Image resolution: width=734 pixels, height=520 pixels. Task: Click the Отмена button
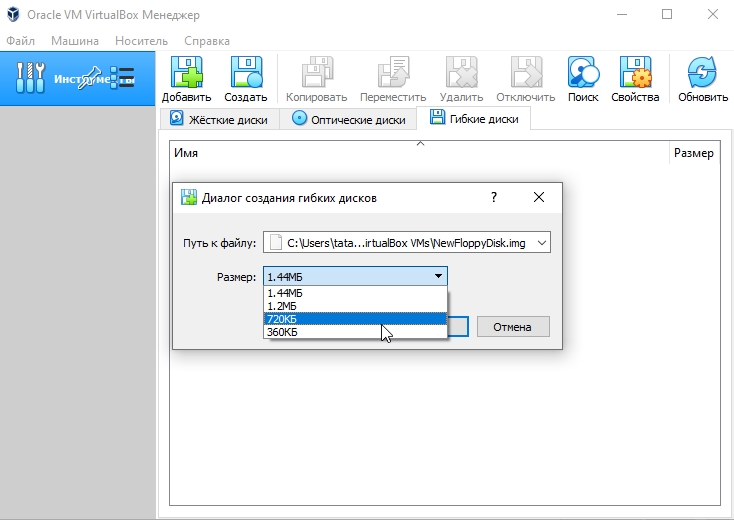pos(513,327)
